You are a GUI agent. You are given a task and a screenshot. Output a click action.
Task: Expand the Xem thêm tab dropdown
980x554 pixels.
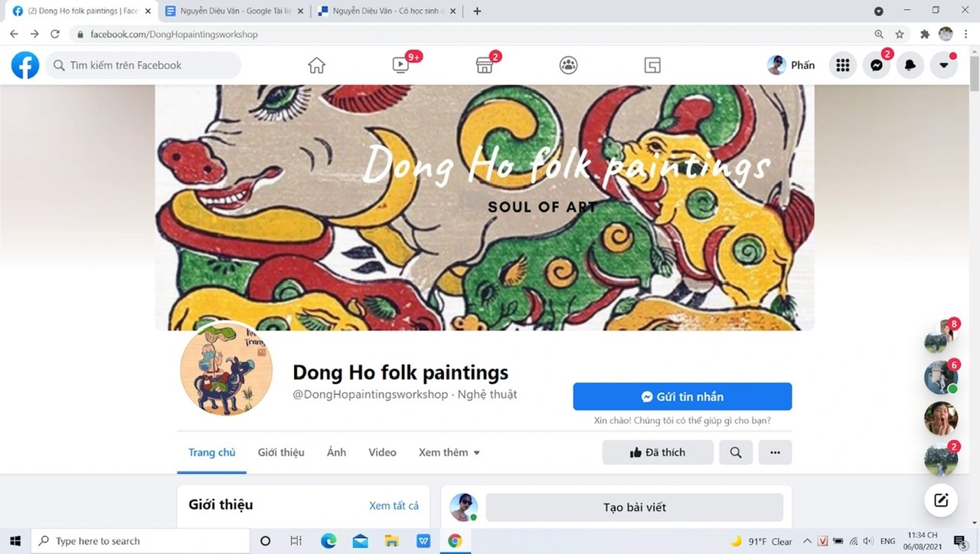click(449, 452)
